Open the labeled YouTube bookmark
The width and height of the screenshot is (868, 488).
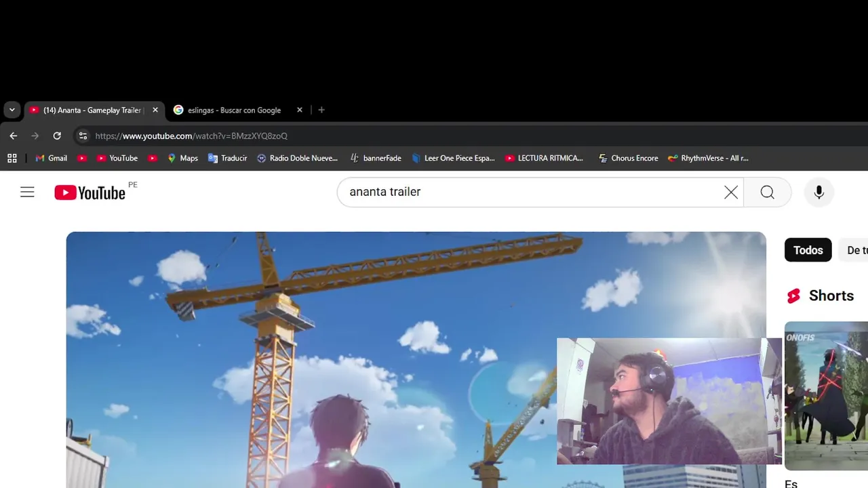pos(117,158)
